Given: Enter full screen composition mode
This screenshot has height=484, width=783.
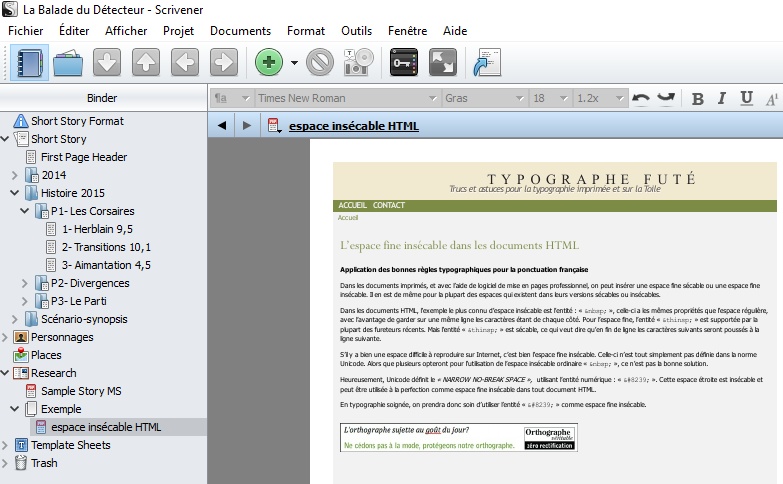Looking at the screenshot, I should 442,62.
